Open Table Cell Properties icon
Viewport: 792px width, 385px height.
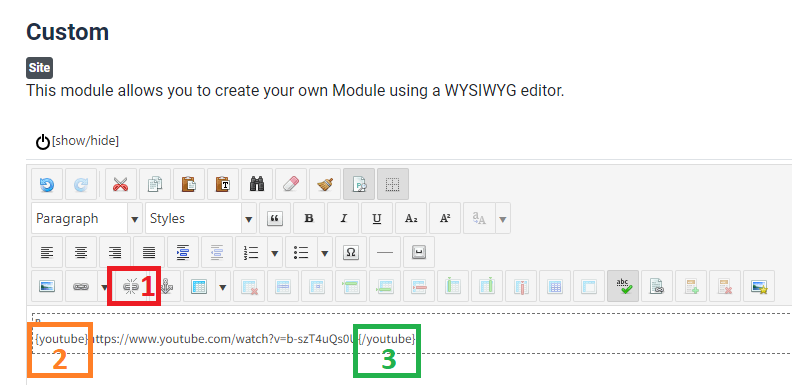(x=317, y=286)
